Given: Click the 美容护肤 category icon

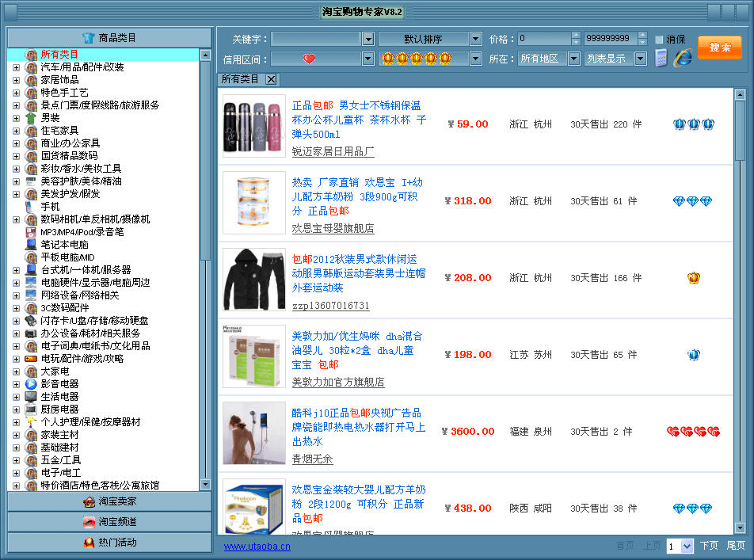Looking at the screenshot, I should point(31,181).
